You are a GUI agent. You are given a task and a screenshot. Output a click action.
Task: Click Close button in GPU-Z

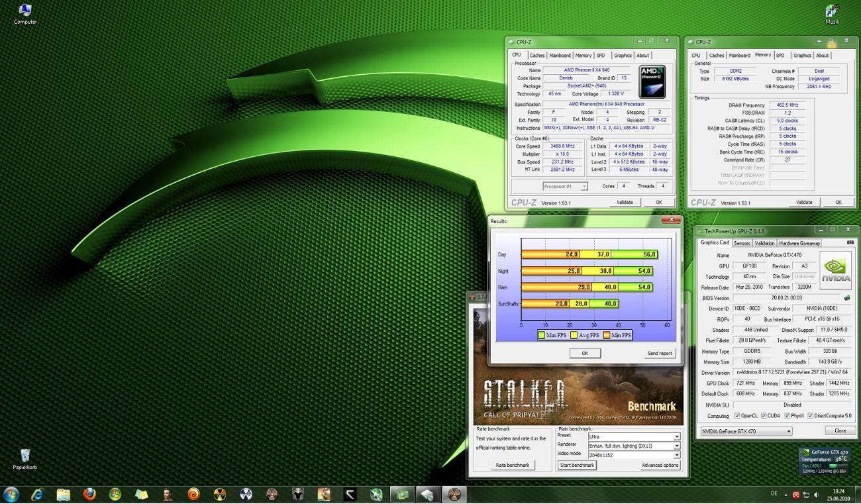pyautogui.click(x=840, y=430)
